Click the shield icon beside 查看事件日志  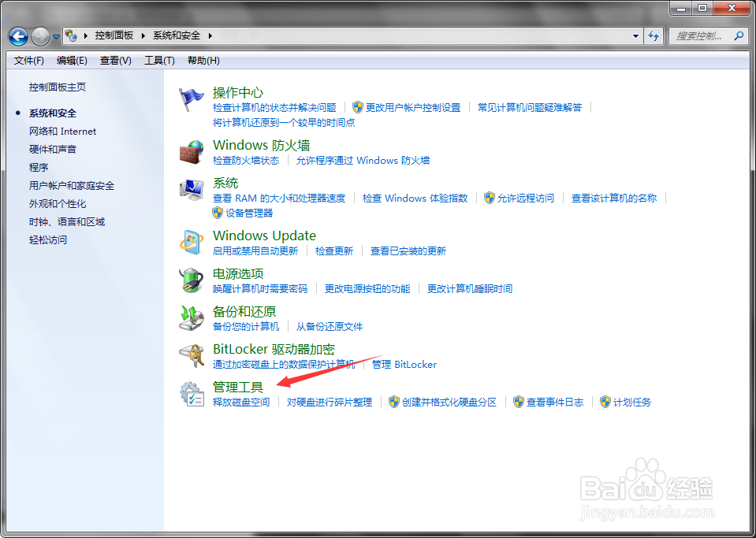point(518,402)
